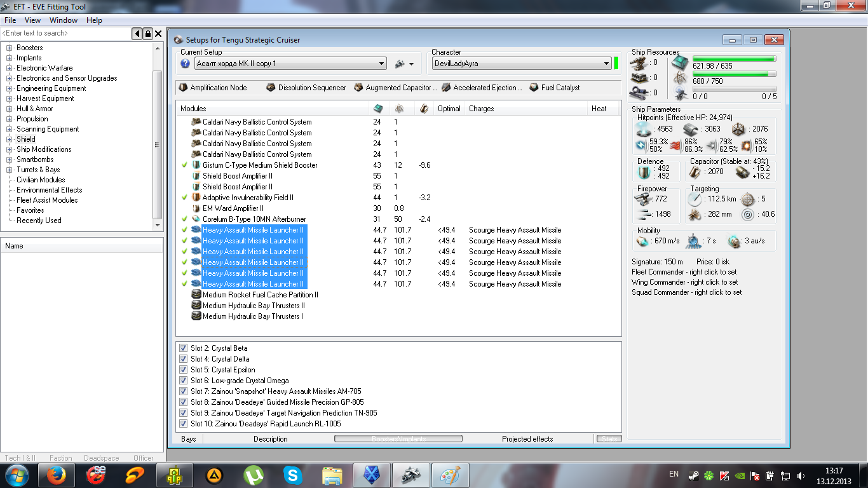Focus the module search text field
This screenshot has height=488, width=868.
click(x=66, y=33)
